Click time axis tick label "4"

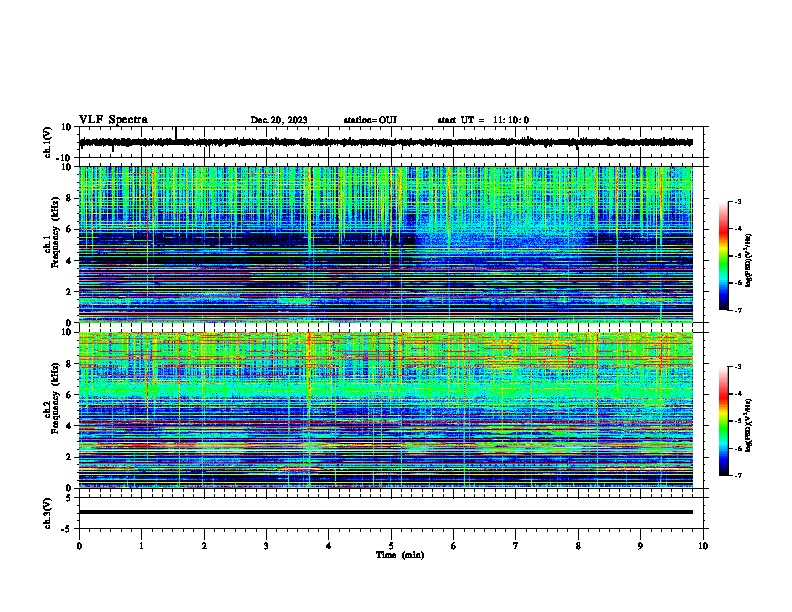point(329,546)
